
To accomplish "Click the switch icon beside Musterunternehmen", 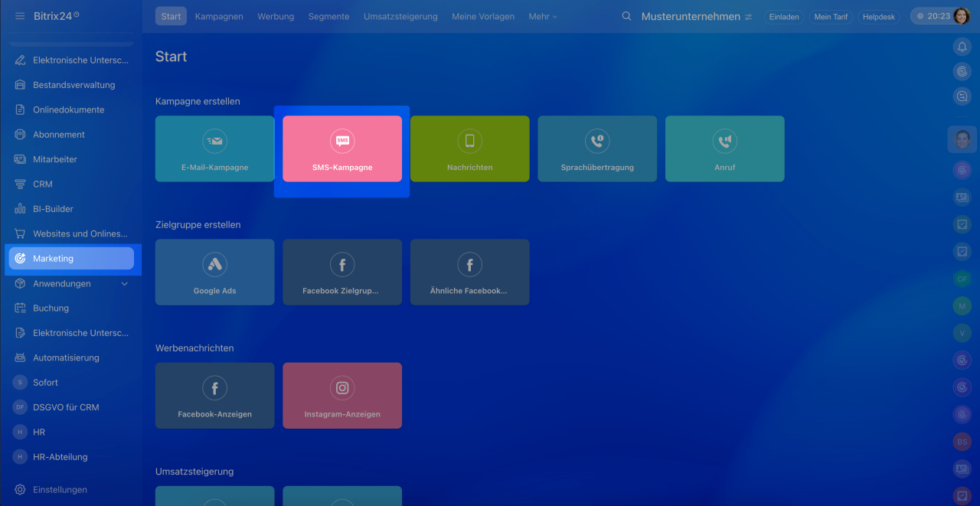I will [748, 17].
